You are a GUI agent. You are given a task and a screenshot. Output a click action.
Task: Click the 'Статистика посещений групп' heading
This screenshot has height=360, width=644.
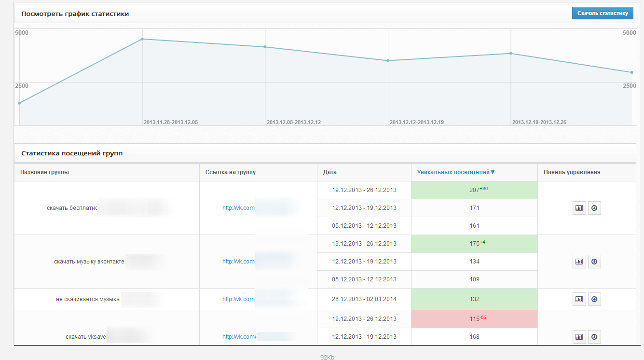[x=72, y=153]
